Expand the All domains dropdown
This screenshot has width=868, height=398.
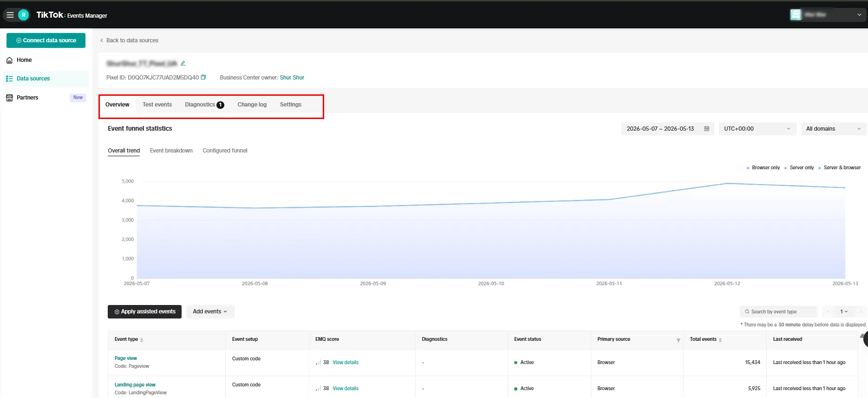[x=834, y=129]
